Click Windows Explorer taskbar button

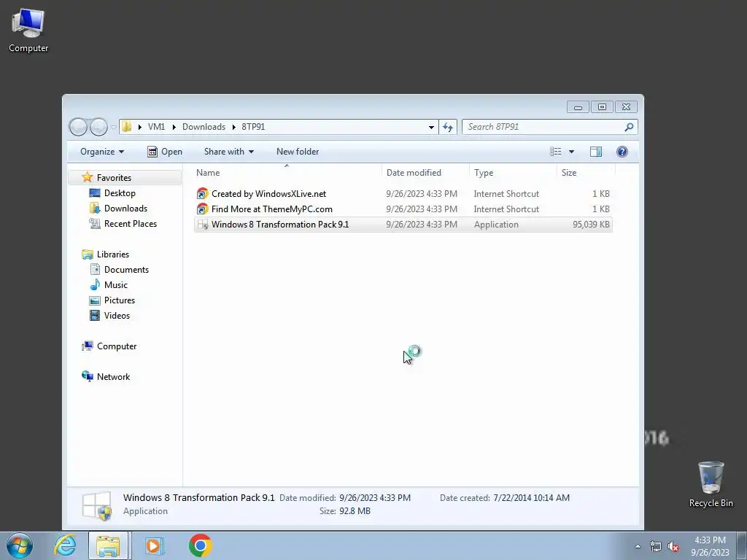pyautogui.click(x=108, y=545)
